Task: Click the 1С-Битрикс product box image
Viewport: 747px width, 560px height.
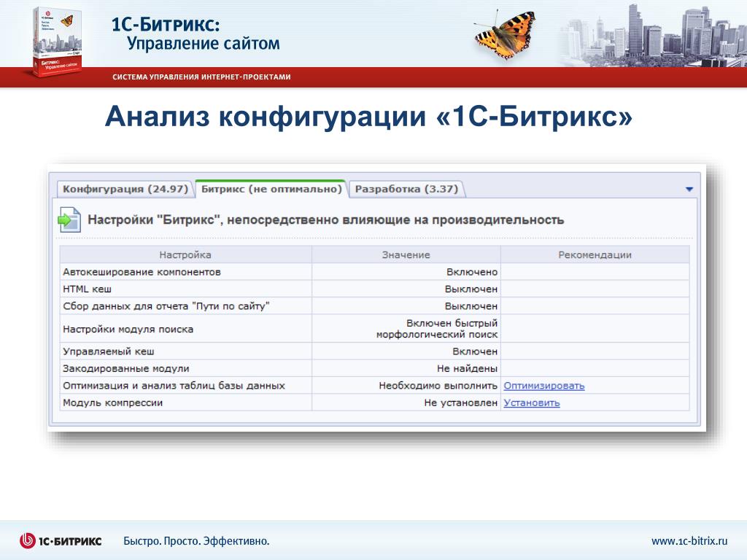Action: (56, 42)
